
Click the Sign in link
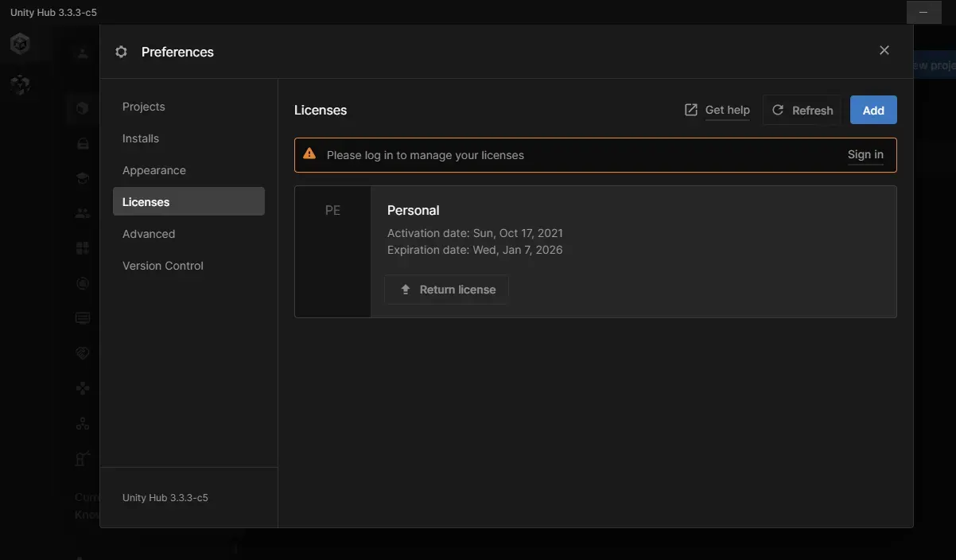tap(865, 155)
